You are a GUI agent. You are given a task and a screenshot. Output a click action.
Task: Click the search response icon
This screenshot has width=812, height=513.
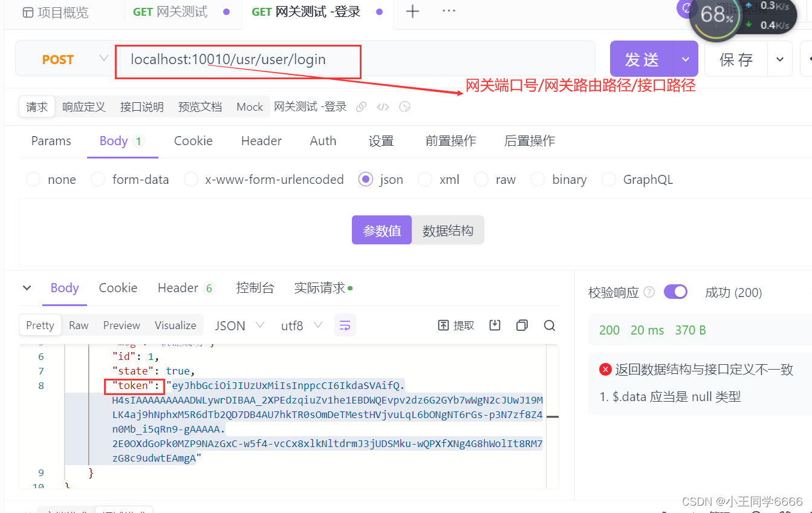549,325
